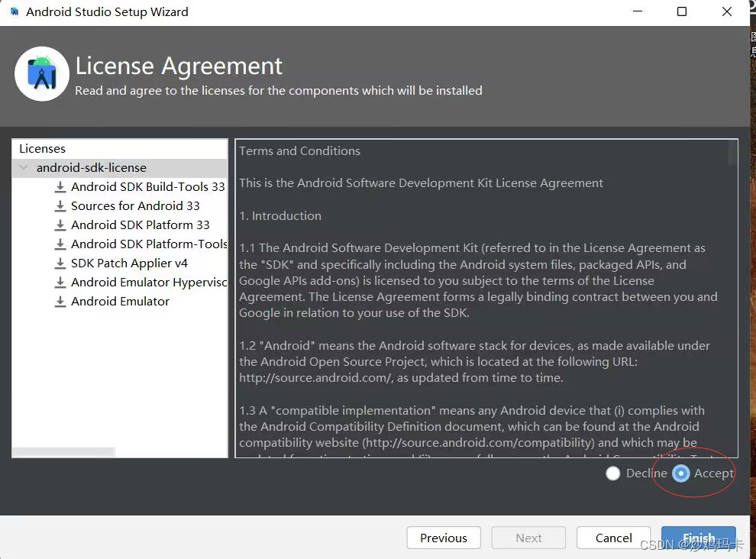756x559 pixels.
Task: Select the Decline radio button
Action: click(612, 473)
